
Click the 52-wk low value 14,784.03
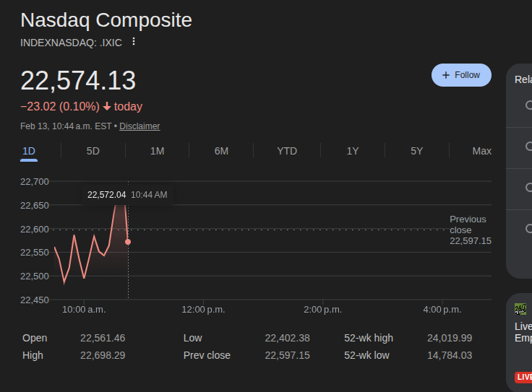(450, 355)
